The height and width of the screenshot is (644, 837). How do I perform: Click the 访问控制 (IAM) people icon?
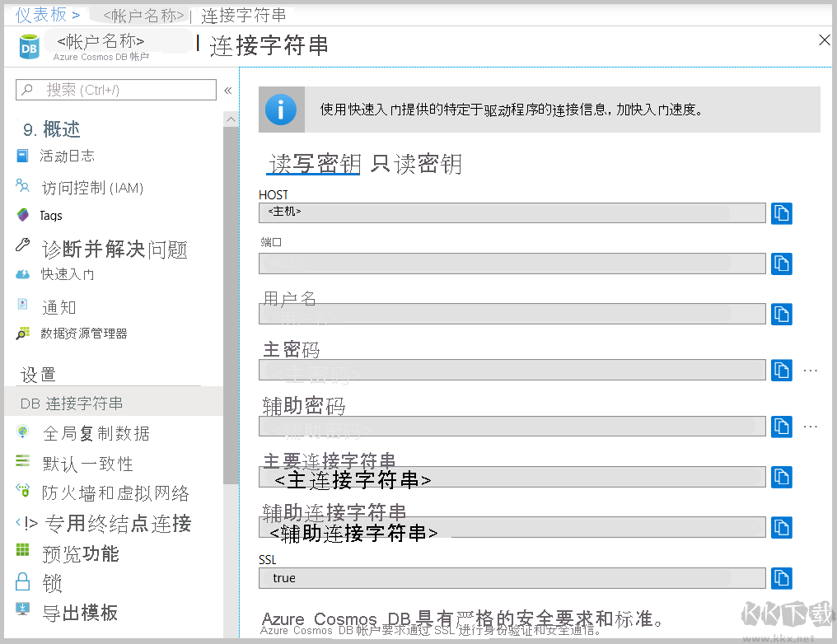click(22, 185)
